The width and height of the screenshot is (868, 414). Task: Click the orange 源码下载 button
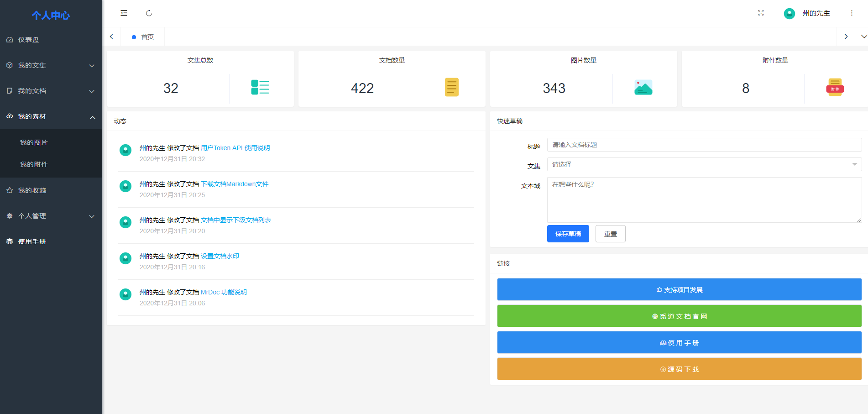[679, 369]
